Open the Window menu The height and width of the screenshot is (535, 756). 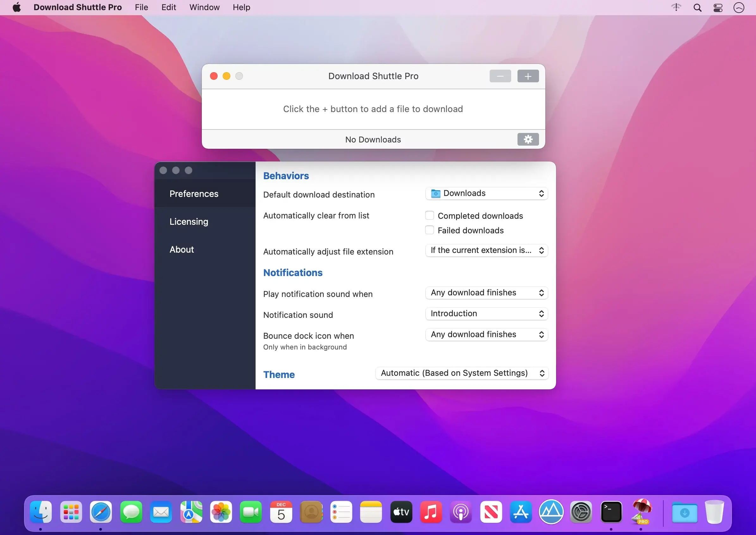[204, 7]
